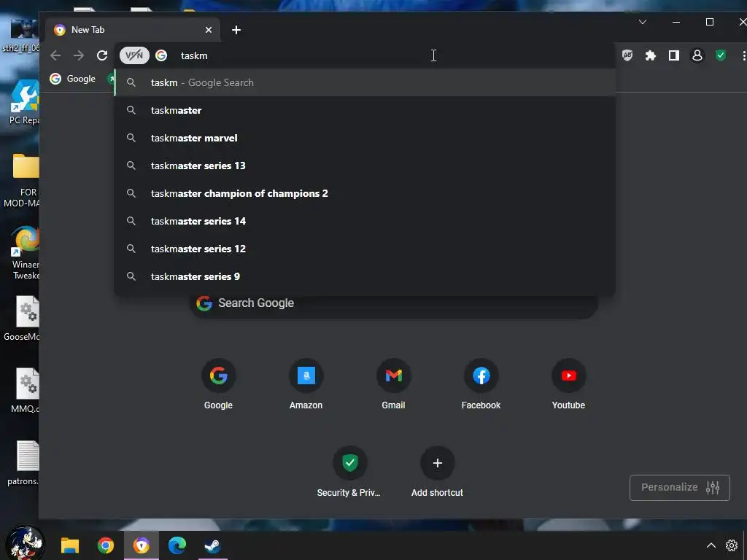The height and width of the screenshot is (560, 747).
Task: Select the New Tab tab
Action: [x=133, y=30]
